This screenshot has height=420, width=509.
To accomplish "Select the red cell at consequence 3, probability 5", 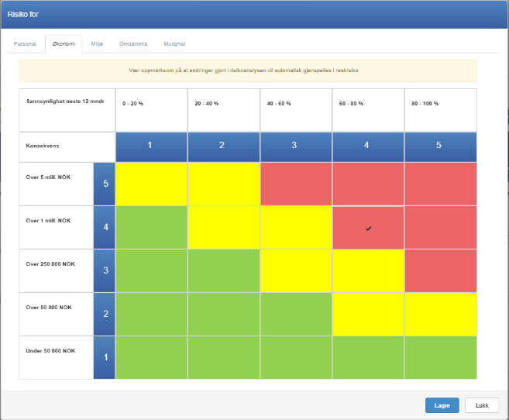I will pyautogui.click(x=441, y=270).
